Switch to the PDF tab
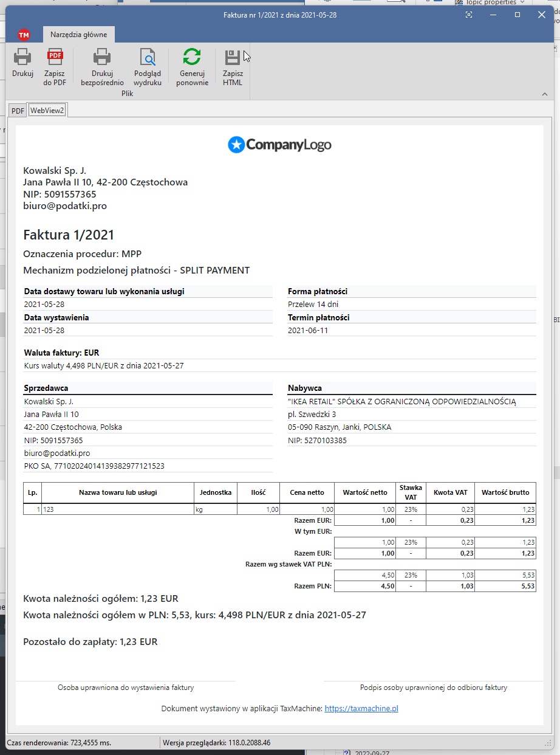Screen dimensions: 560x755 pyautogui.click(x=18, y=111)
